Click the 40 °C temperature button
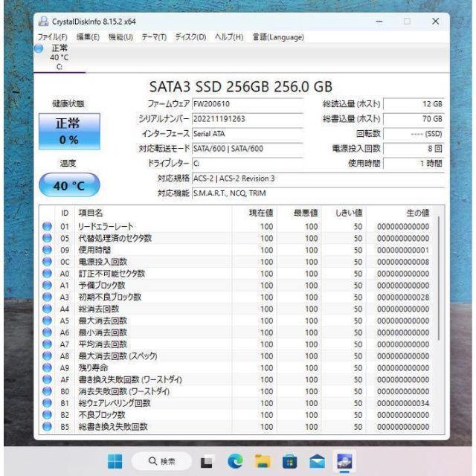The height and width of the screenshot is (476, 476). pyautogui.click(x=69, y=185)
